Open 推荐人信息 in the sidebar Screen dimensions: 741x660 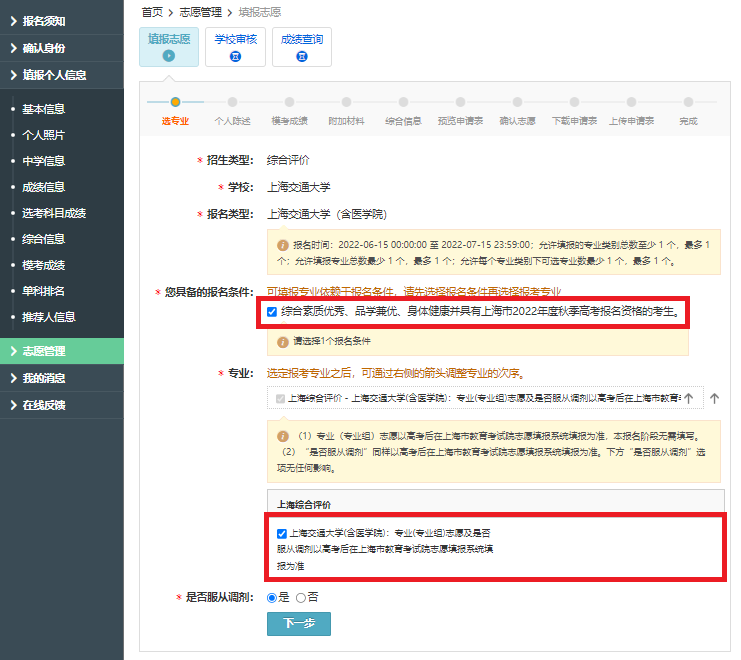[49, 317]
